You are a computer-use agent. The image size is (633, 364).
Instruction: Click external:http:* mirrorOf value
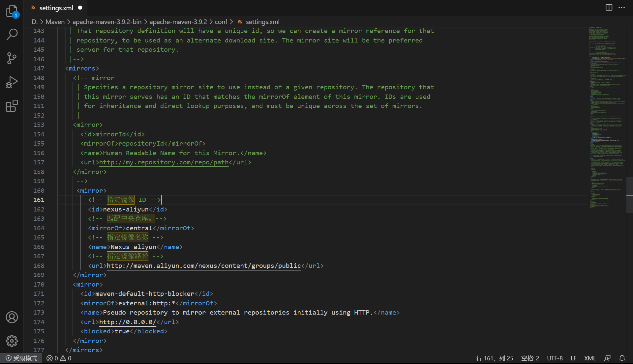147,303
